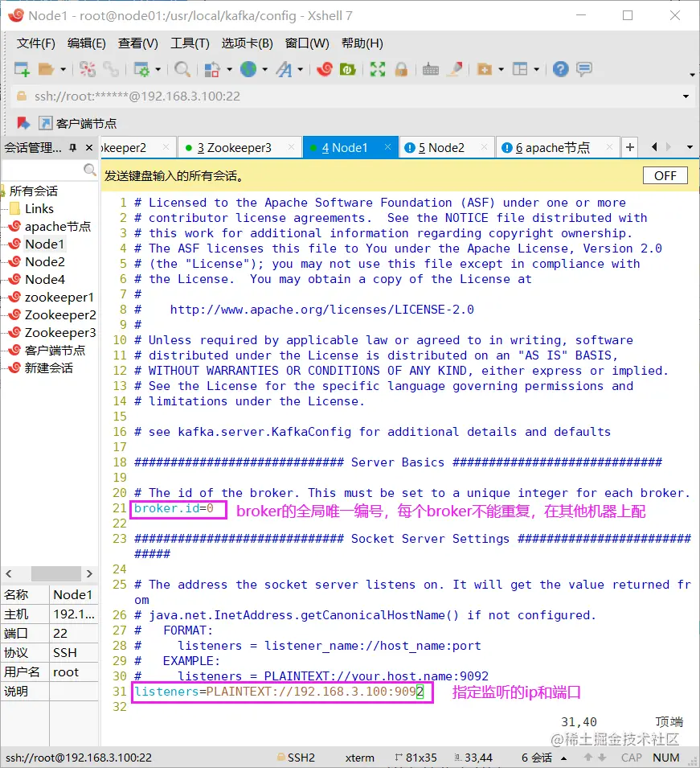
Task: Click the color scheme toolbar icon
Action: (x=211, y=69)
